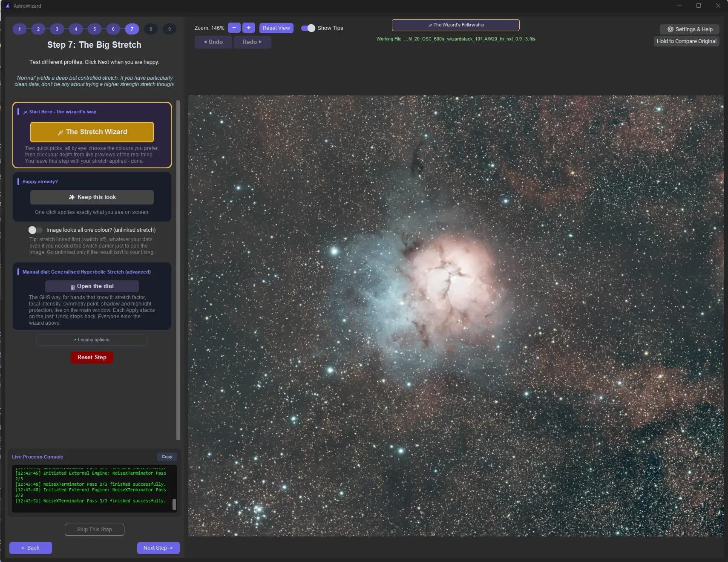Click Keep this look button

pyautogui.click(x=92, y=197)
